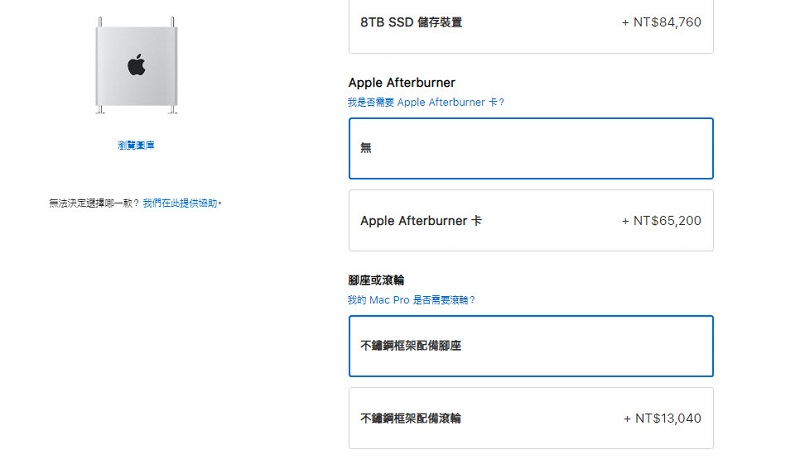Screen dimensions: 800x464
Task: Open the 我們在此提供協助 help link
Action: click(x=180, y=203)
